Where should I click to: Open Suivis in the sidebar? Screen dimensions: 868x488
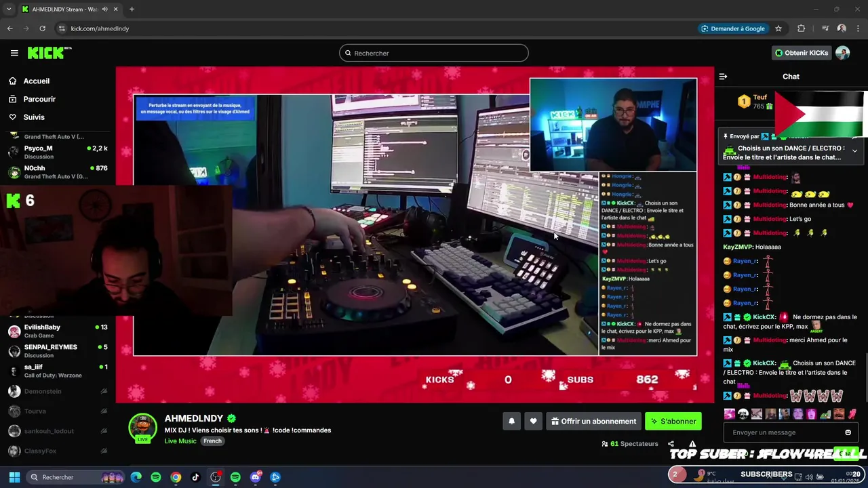34,117
